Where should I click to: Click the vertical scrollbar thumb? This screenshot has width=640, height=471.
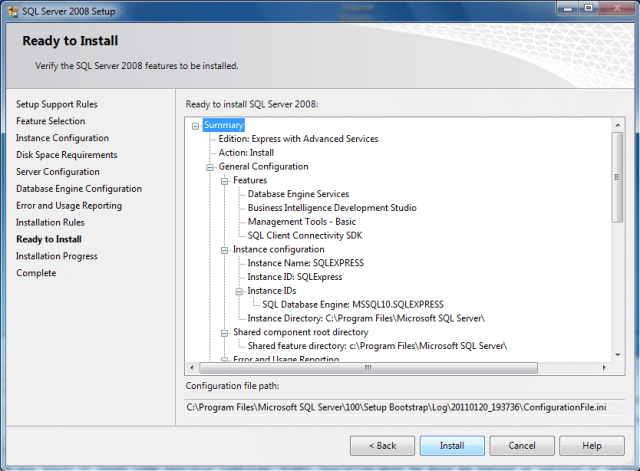point(618,177)
